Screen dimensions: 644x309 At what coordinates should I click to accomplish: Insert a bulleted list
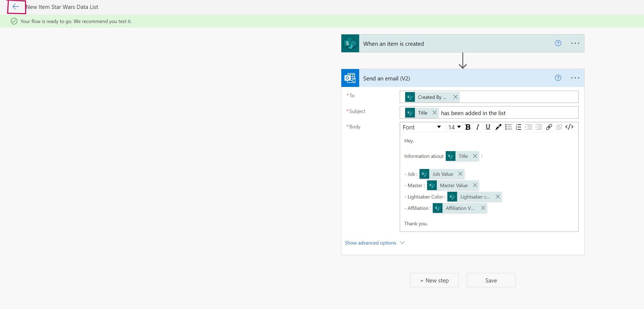click(508, 127)
